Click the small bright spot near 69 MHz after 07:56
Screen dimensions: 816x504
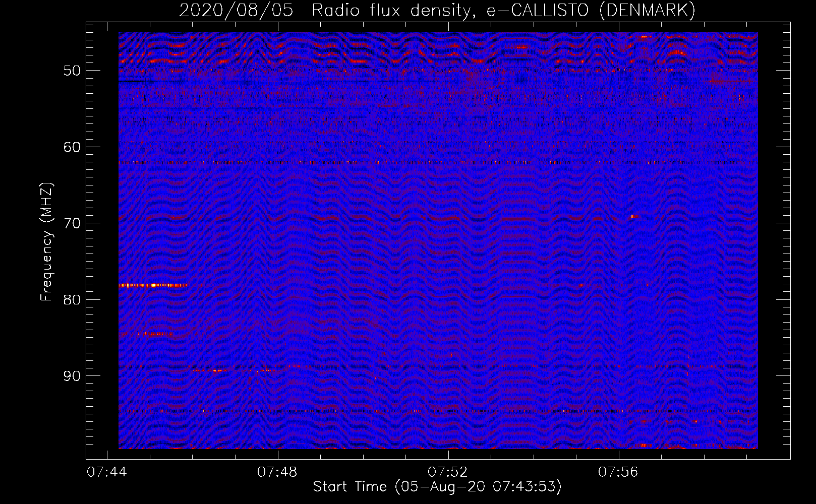[634, 217]
